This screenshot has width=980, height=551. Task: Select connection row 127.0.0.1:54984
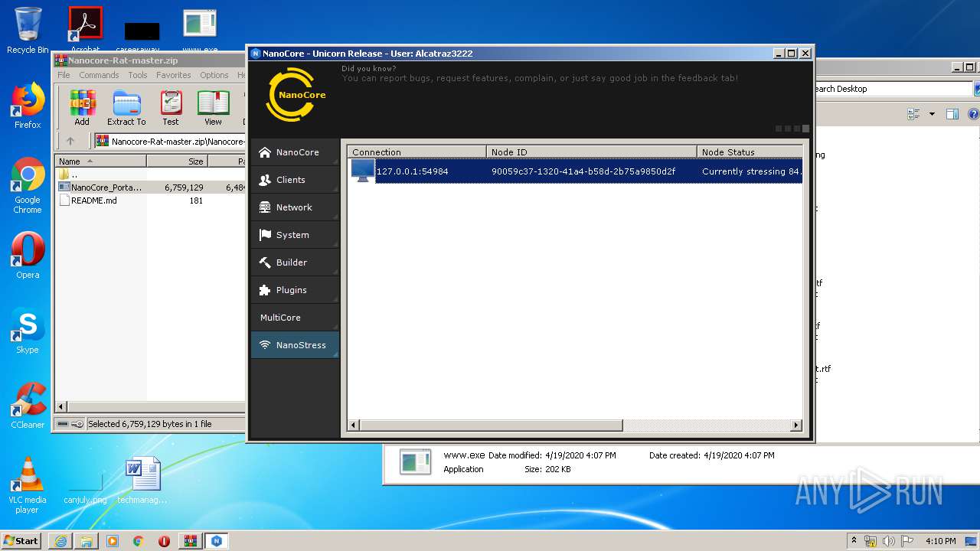[575, 171]
